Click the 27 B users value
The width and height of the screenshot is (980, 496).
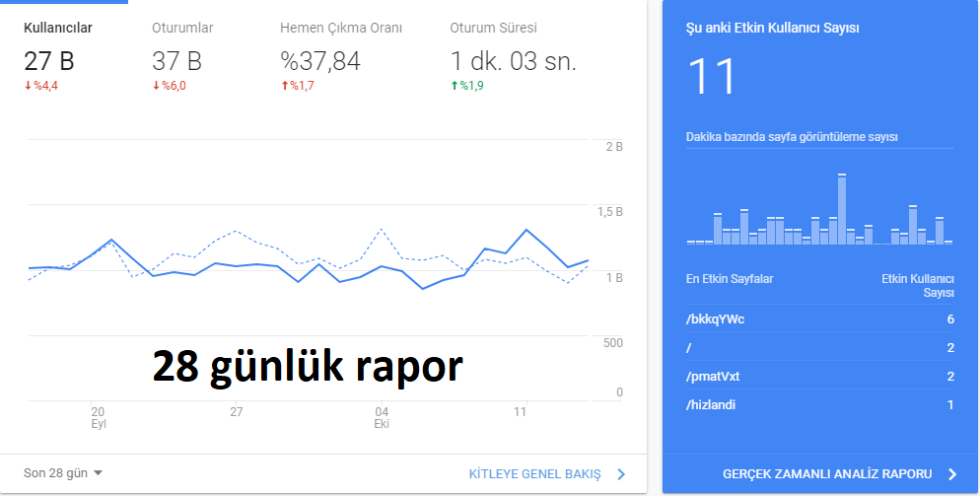48,61
